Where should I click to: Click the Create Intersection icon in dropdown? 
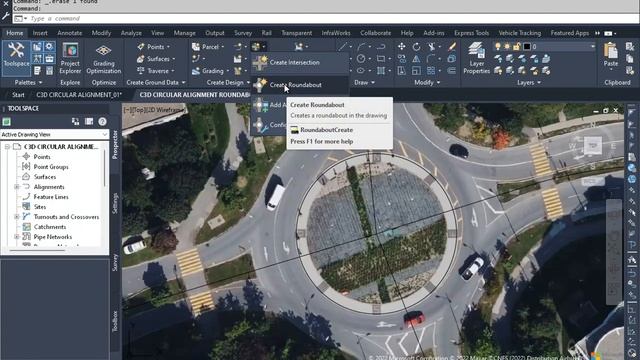(x=260, y=62)
